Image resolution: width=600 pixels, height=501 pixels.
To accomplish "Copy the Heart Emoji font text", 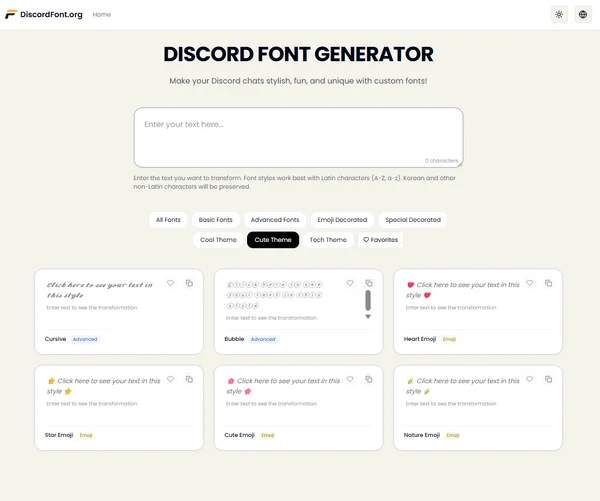I will (548, 283).
